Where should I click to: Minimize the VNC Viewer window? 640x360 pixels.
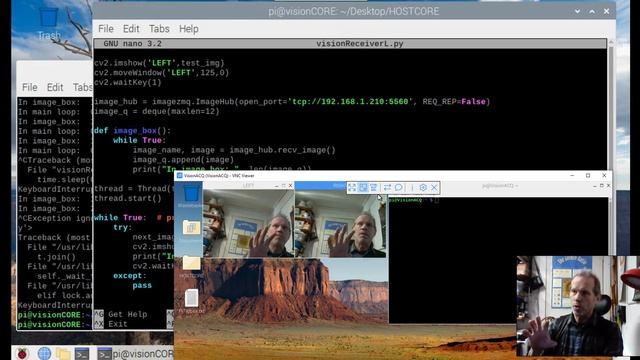572,176
